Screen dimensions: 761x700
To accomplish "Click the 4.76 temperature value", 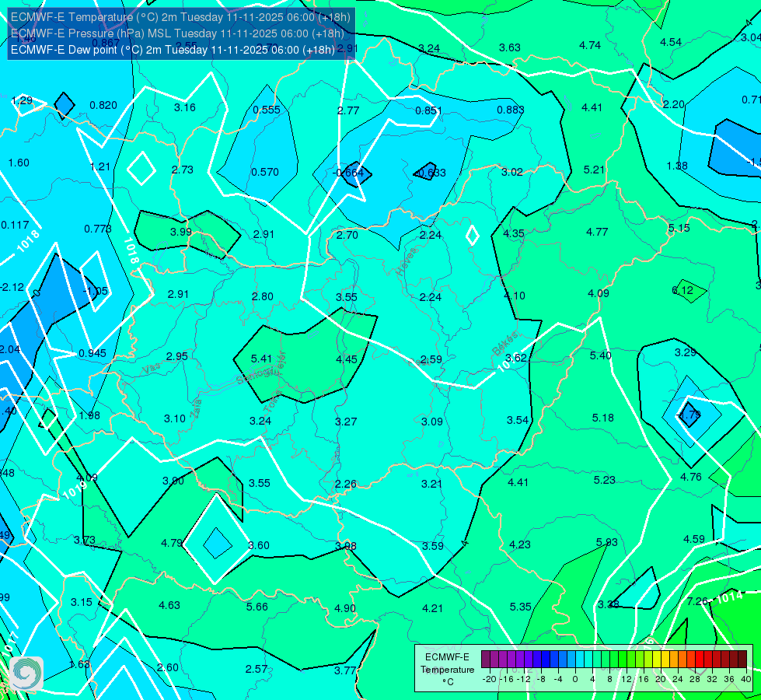I will (690, 477).
